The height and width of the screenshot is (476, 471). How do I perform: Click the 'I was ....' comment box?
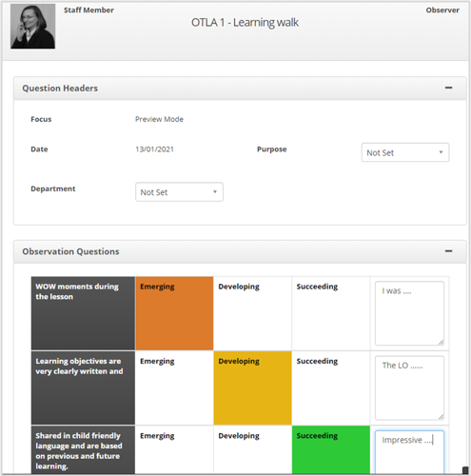tap(409, 313)
